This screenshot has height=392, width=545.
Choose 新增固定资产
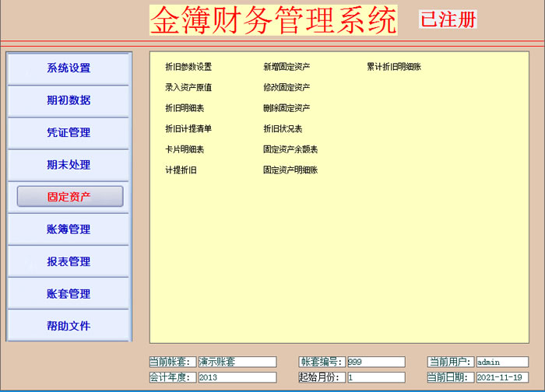tap(287, 67)
